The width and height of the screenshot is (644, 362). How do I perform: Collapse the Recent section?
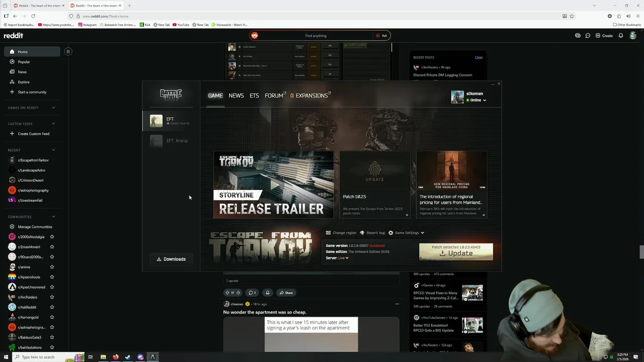(53, 150)
